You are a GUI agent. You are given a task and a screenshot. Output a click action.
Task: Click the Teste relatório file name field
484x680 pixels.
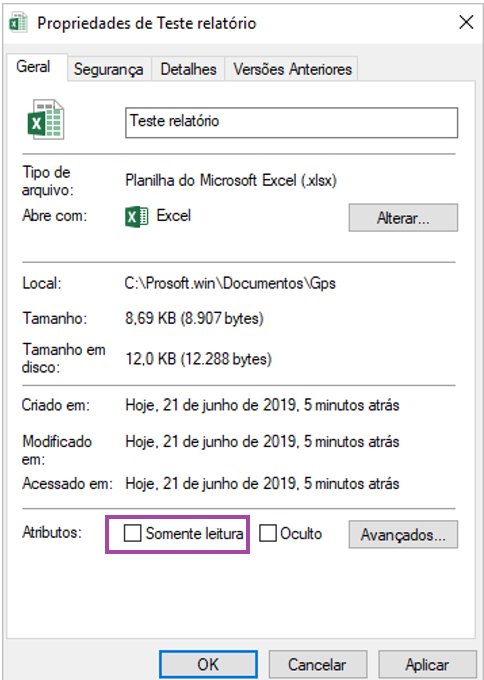pos(291,123)
